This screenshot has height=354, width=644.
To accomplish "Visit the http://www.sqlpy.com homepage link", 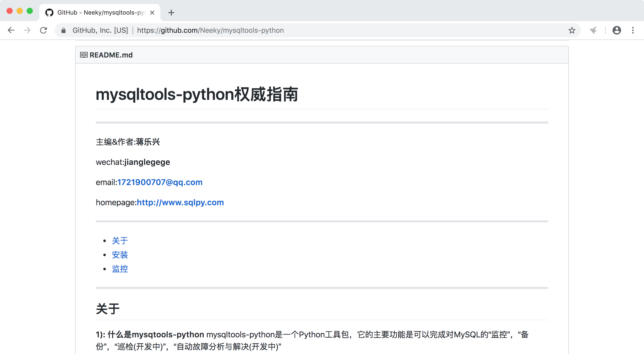I will (180, 202).
